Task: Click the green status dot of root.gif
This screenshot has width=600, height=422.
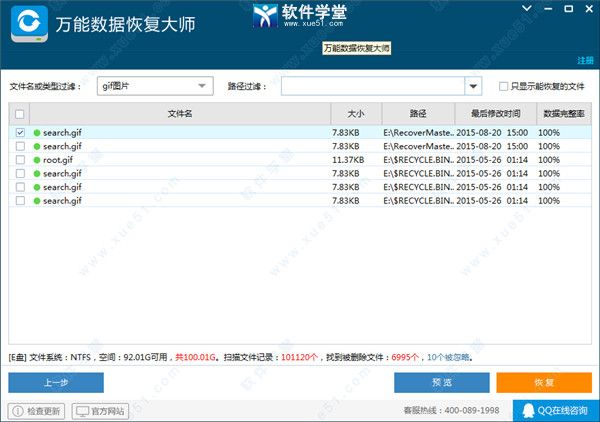Action: (x=37, y=160)
